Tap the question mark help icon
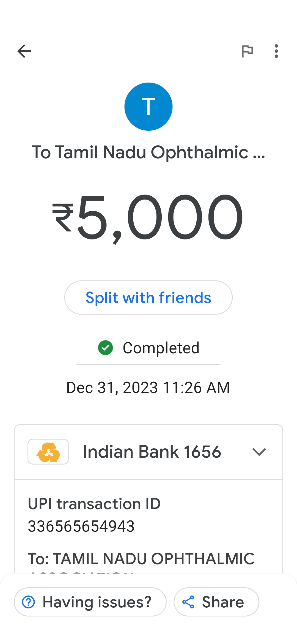Image resolution: width=297 pixels, height=644 pixels. pos(29,602)
